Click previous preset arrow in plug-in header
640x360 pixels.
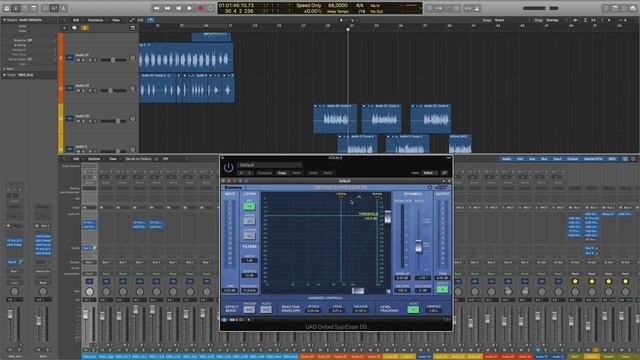click(x=242, y=173)
